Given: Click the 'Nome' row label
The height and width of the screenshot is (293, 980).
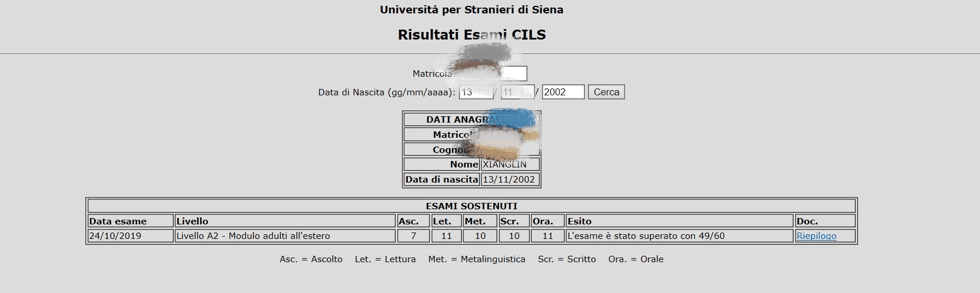Looking at the screenshot, I should tap(441, 165).
